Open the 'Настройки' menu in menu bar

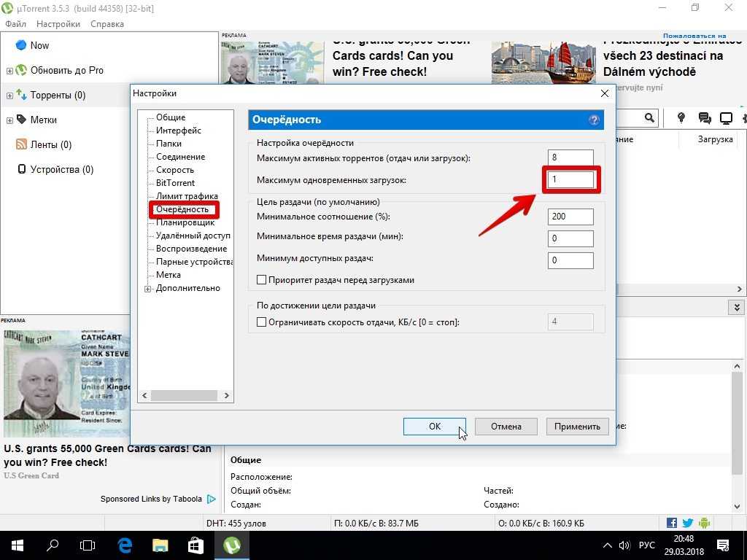click(x=58, y=24)
